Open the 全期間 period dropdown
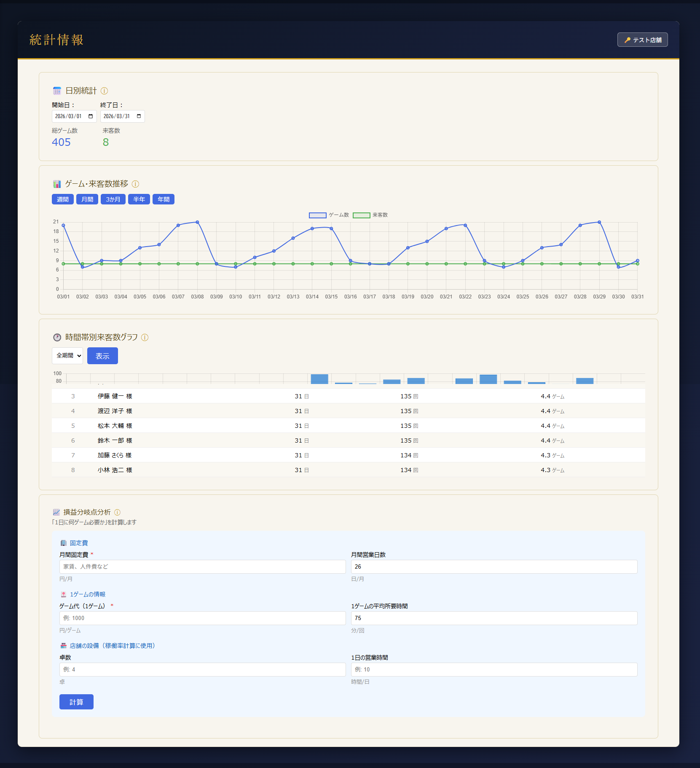Screen dimensions: 700x768 (67, 356)
